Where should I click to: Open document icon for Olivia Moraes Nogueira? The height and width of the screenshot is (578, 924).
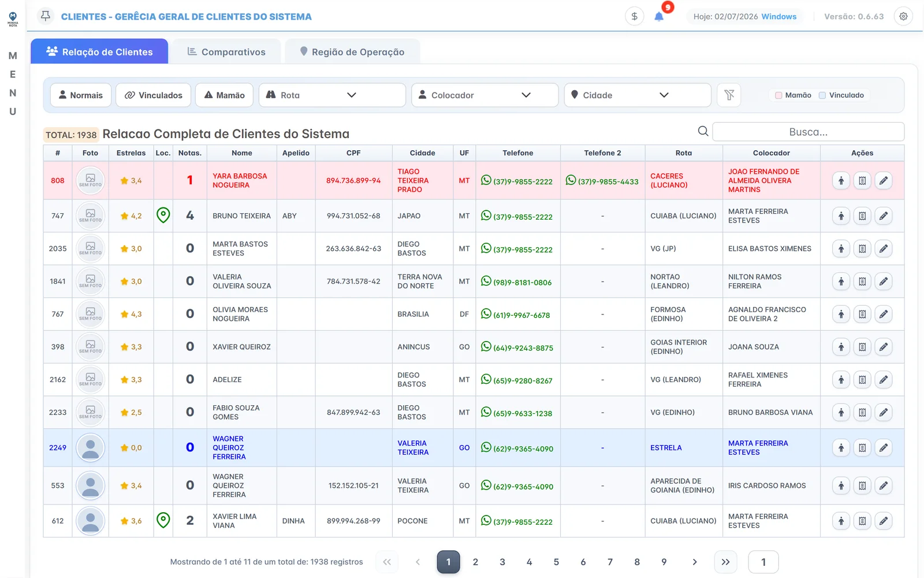click(862, 314)
